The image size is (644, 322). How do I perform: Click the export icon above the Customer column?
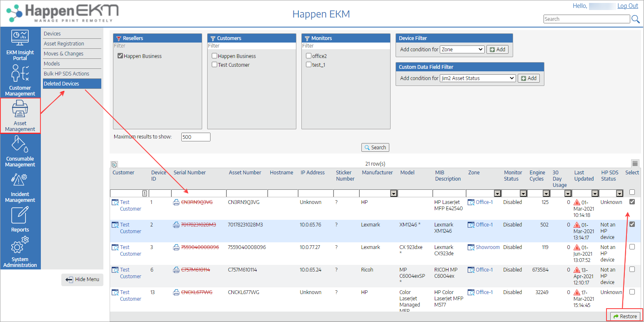114,164
